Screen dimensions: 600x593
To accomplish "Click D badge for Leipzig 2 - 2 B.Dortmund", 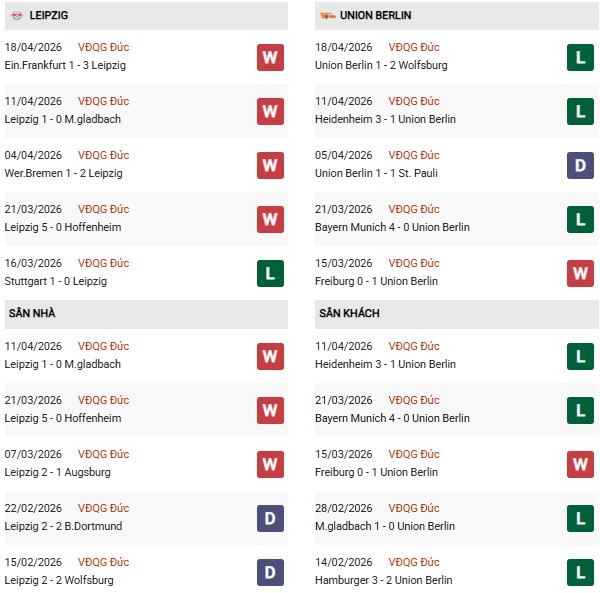I will click(270, 518).
